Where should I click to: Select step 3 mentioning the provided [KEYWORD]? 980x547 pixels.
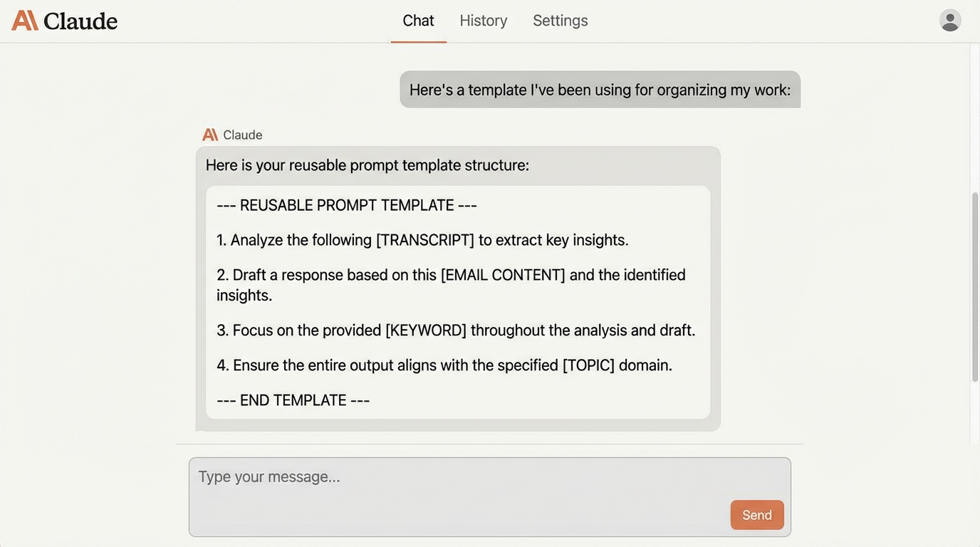coord(456,328)
